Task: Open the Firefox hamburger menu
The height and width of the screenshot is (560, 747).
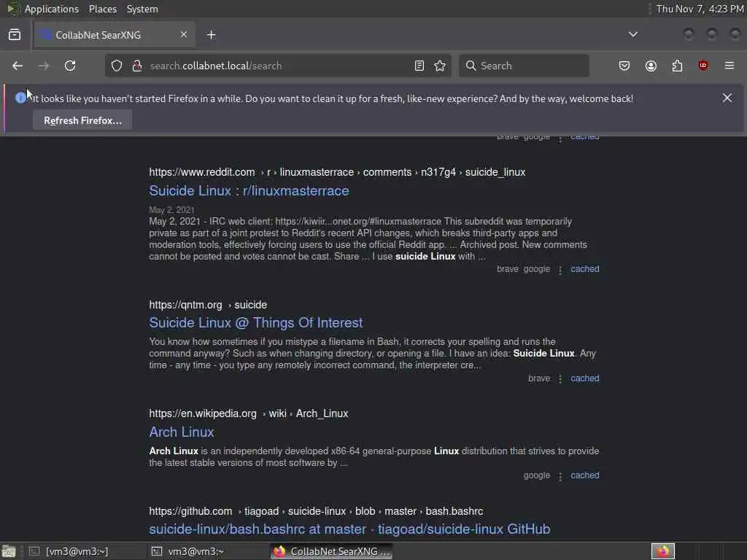Action: tap(729, 66)
